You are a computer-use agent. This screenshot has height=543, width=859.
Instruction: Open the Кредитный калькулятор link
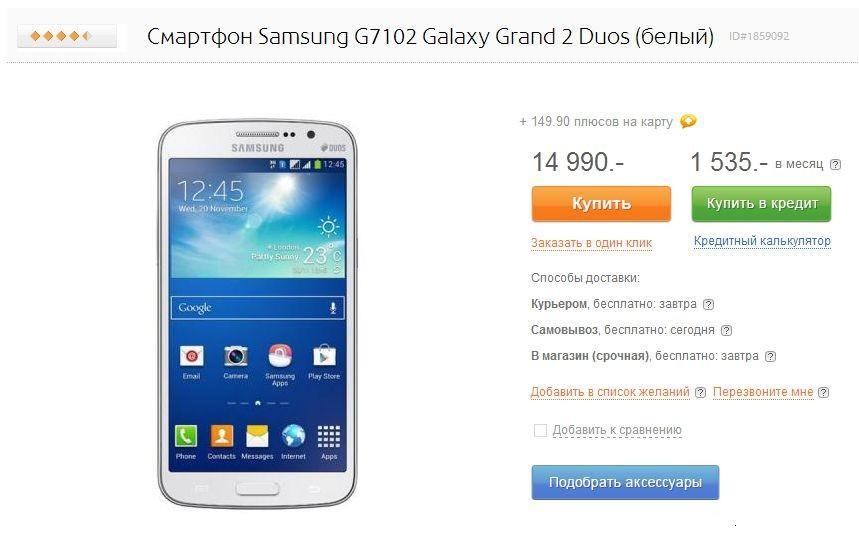pyautogui.click(x=762, y=241)
